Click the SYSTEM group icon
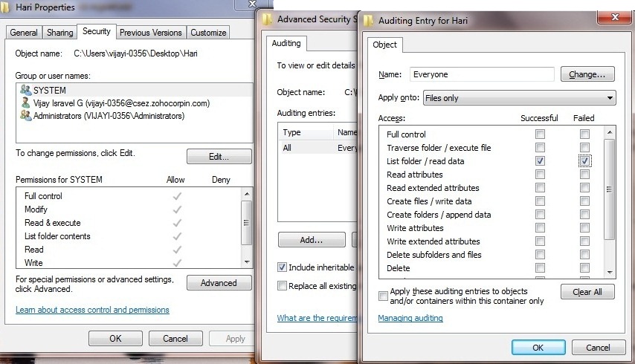This screenshot has height=364, width=635. pos(25,90)
